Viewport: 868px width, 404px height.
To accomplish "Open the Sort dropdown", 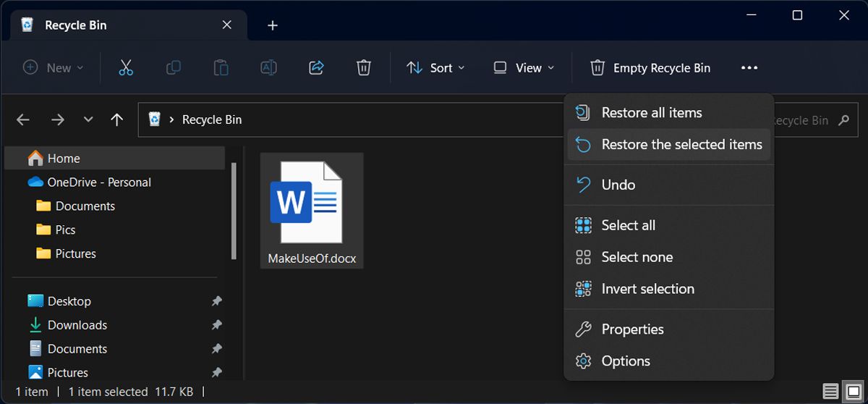I will pos(435,67).
